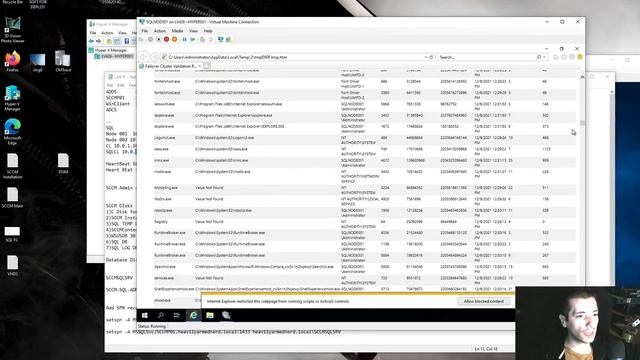Open Action menu in Virtual Machine Connection
This screenshot has height=360, width=640.
pyautogui.click(x=160, y=31)
